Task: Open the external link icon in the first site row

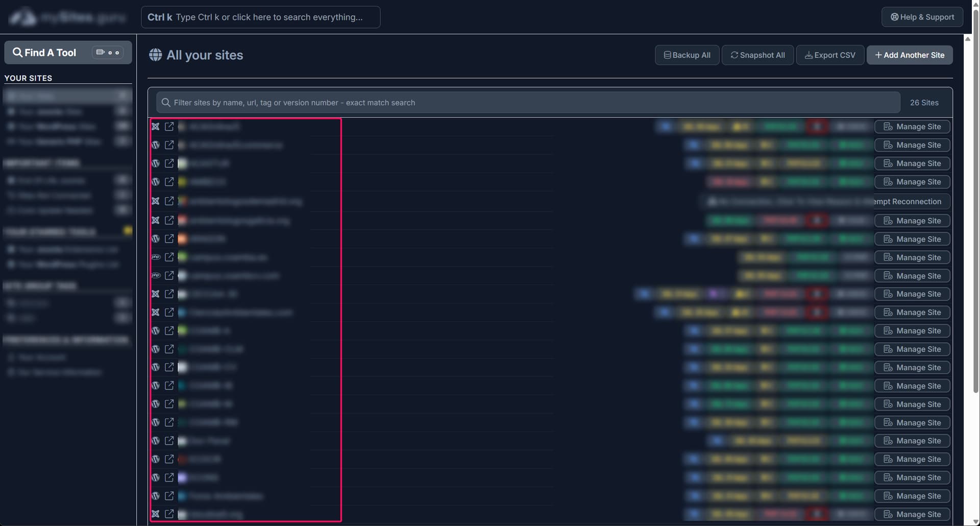Action: (x=169, y=127)
